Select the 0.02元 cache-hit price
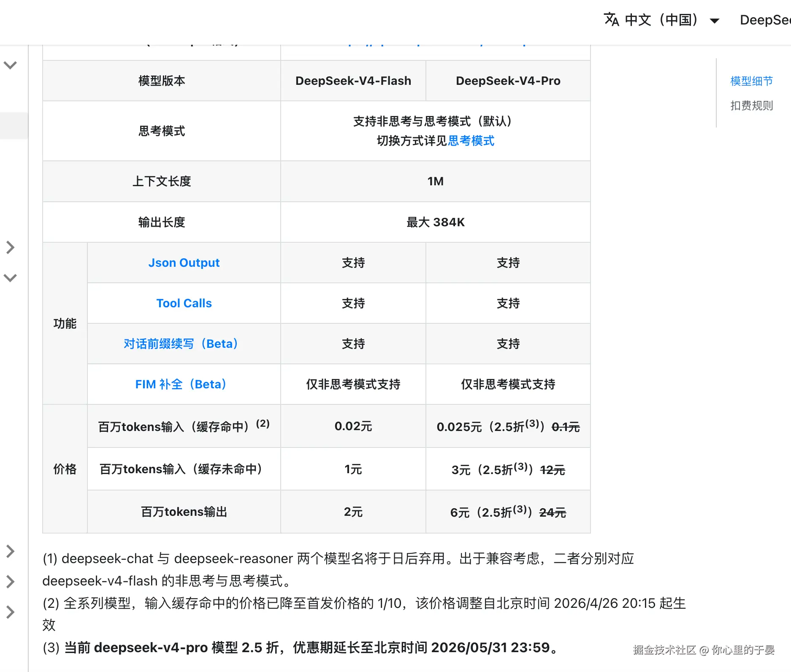This screenshot has width=791, height=672. pos(353,426)
